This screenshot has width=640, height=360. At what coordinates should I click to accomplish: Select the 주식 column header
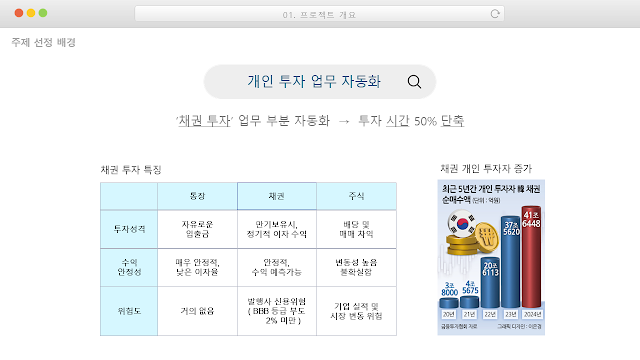point(356,196)
